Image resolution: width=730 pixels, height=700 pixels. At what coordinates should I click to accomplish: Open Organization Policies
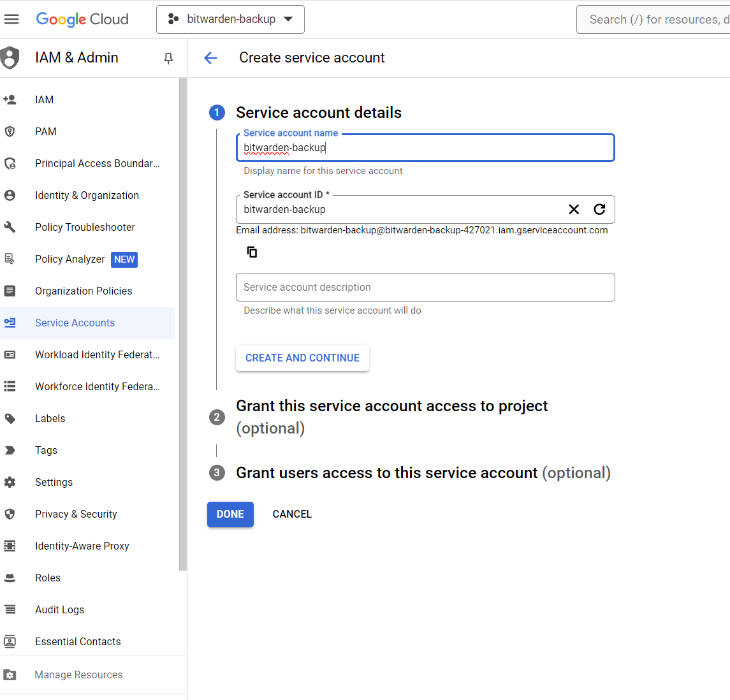point(84,291)
